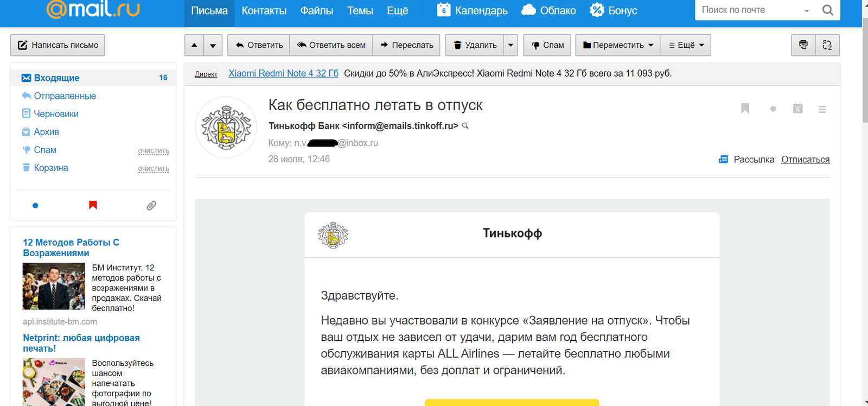Click the Директ ad label
This screenshot has width=868, height=406.
pyautogui.click(x=206, y=74)
